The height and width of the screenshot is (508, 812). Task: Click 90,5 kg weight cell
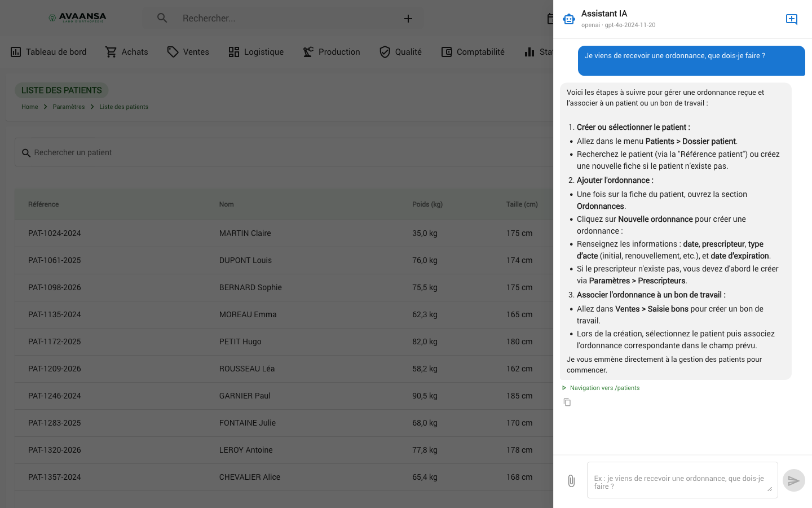425,396
